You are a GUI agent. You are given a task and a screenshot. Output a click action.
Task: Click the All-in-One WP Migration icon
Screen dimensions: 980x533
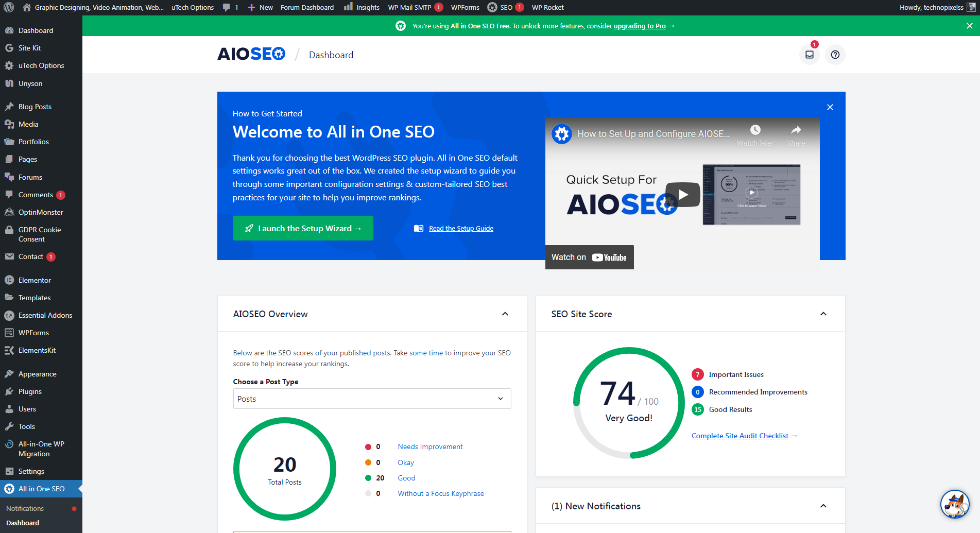(9, 444)
